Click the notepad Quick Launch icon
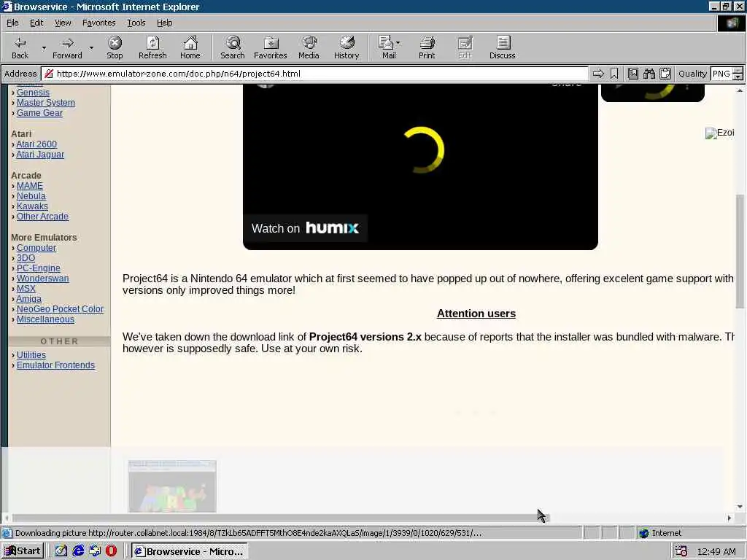Viewport: 747px width, 560px height. coord(61,551)
